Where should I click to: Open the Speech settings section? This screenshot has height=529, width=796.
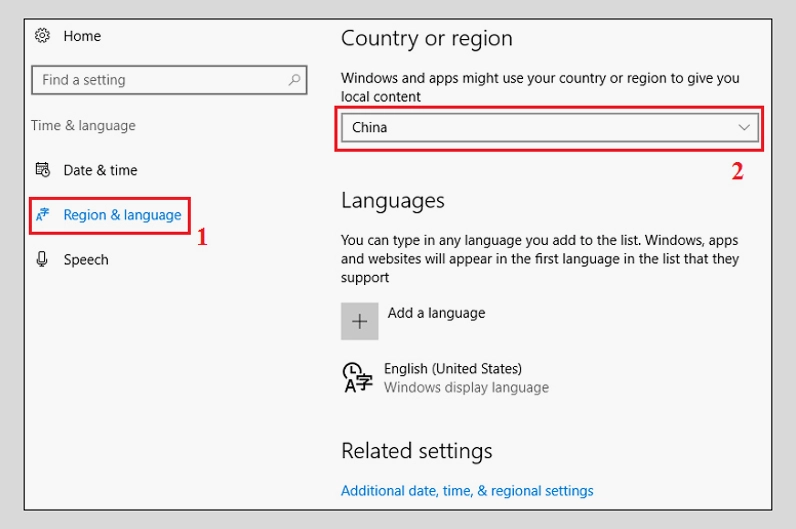86,260
